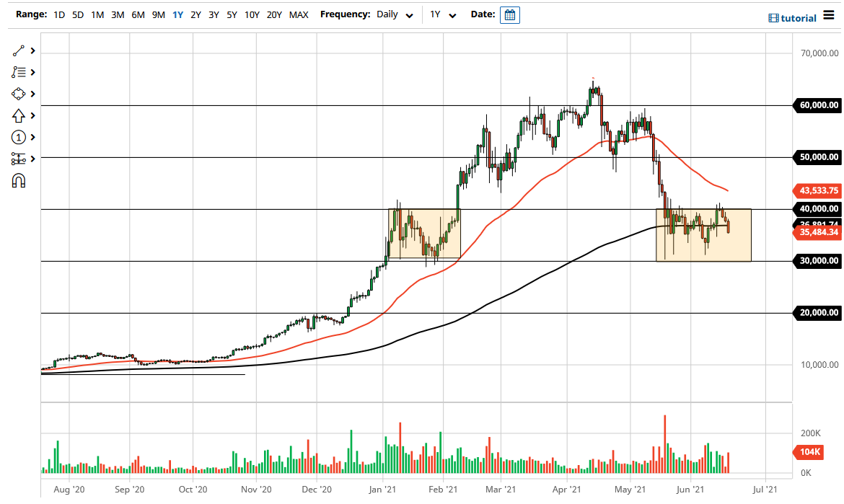Select the trend line drawing tool
Viewport: 844px width, 504px height.
coord(18,50)
